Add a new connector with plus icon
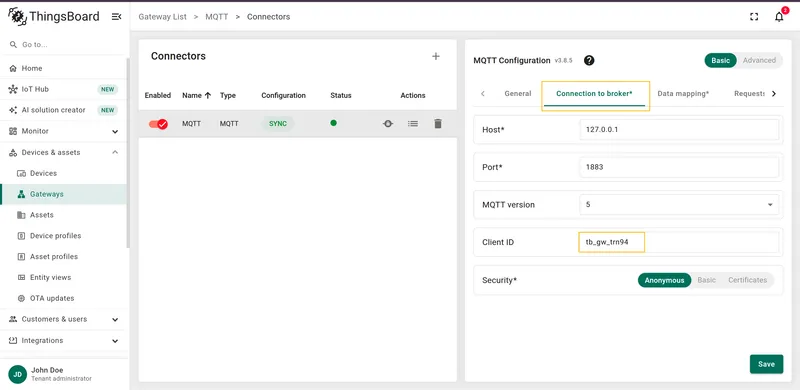800x390 pixels. [x=436, y=56]
